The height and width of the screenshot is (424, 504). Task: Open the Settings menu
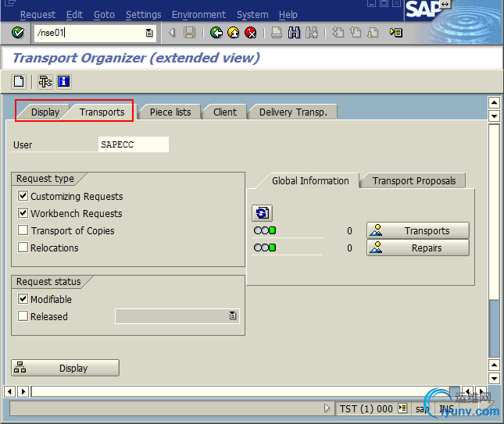(x=143, y=15)
